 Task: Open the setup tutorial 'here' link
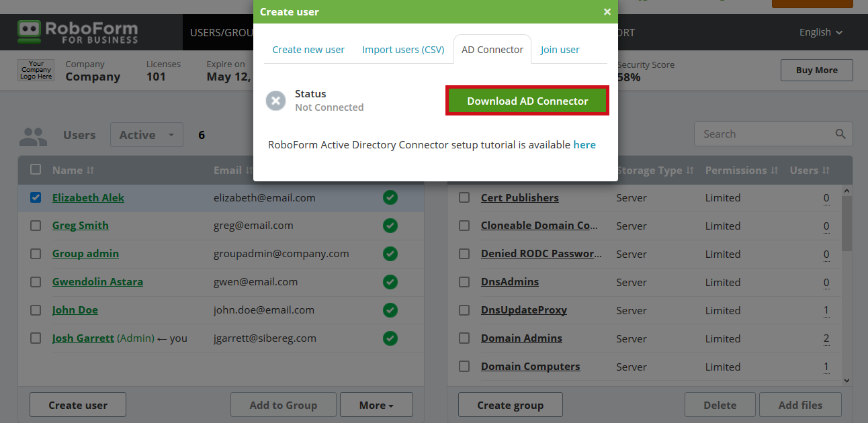584,144
